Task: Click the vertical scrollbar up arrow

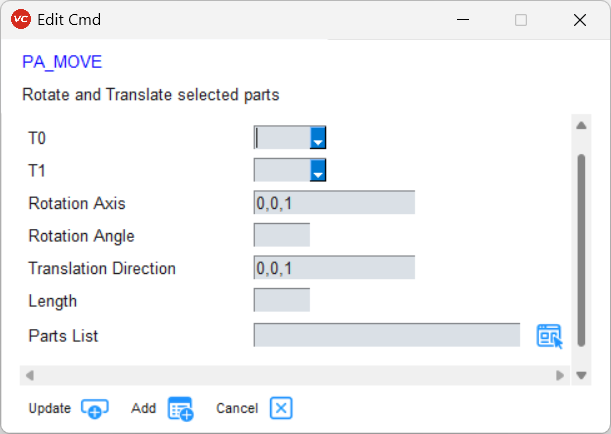Action: coord(581,125)
